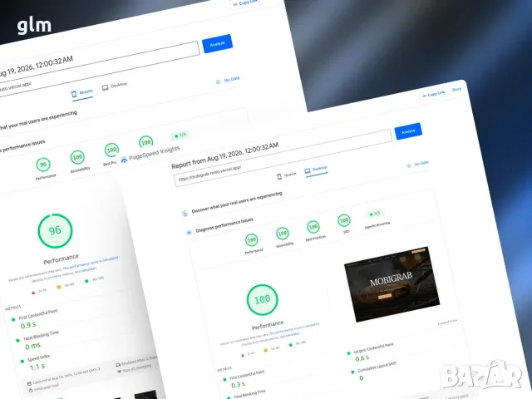
Task: Click the phone icon on back Mobile tab
Action: pos(74,94)
